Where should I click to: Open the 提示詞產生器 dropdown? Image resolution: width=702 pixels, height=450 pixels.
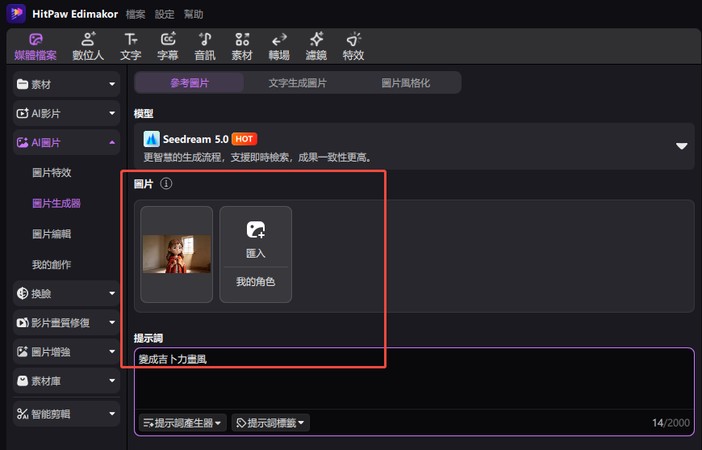tap(182, 423)
